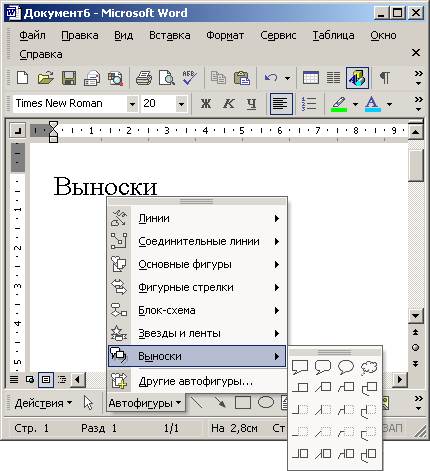
Task: Select the Line drawing tool
Action: coord(197,403)
